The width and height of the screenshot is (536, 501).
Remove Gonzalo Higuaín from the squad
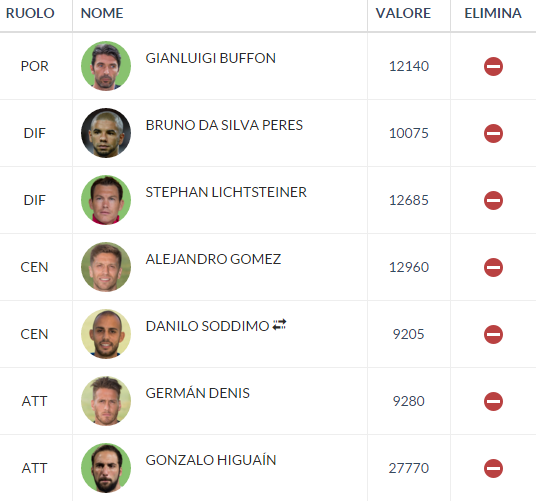(x=493, y=468)
